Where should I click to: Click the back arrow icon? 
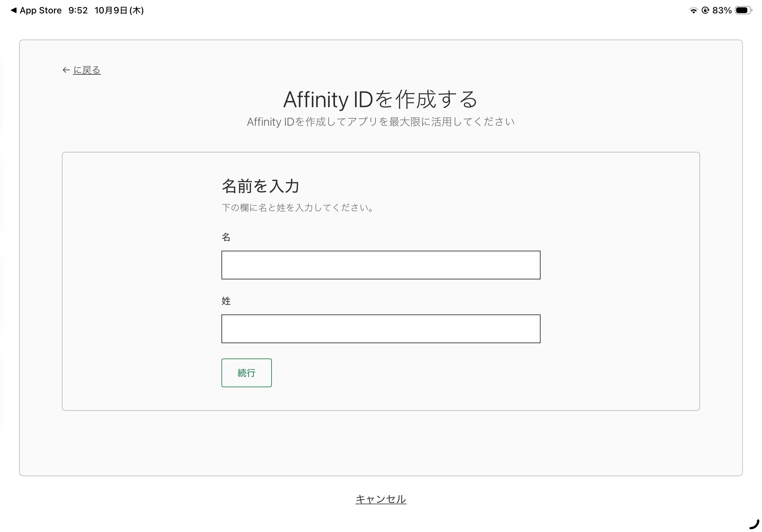coord(66,70)
